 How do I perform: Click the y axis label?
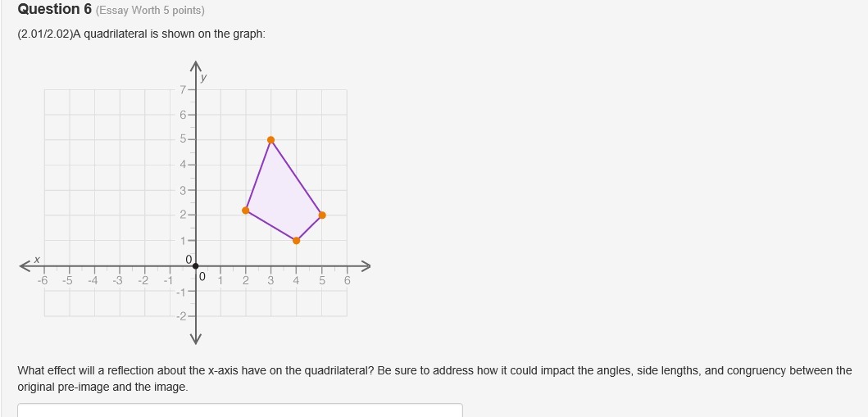204,77
